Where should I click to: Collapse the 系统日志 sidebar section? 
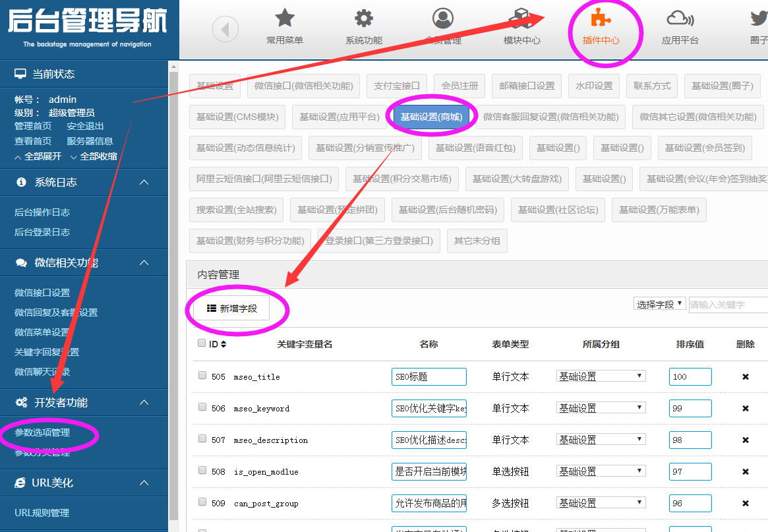[x=144, y=182]
